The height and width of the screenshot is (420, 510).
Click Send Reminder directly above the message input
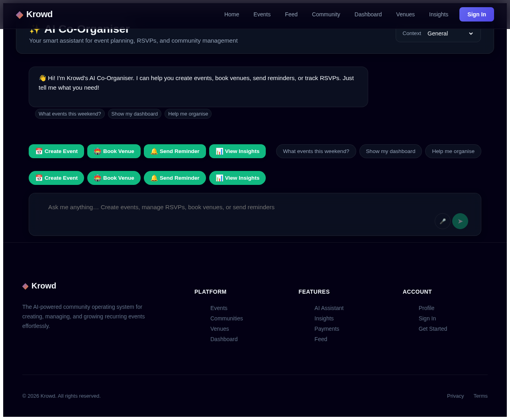[x=175, y=178]
